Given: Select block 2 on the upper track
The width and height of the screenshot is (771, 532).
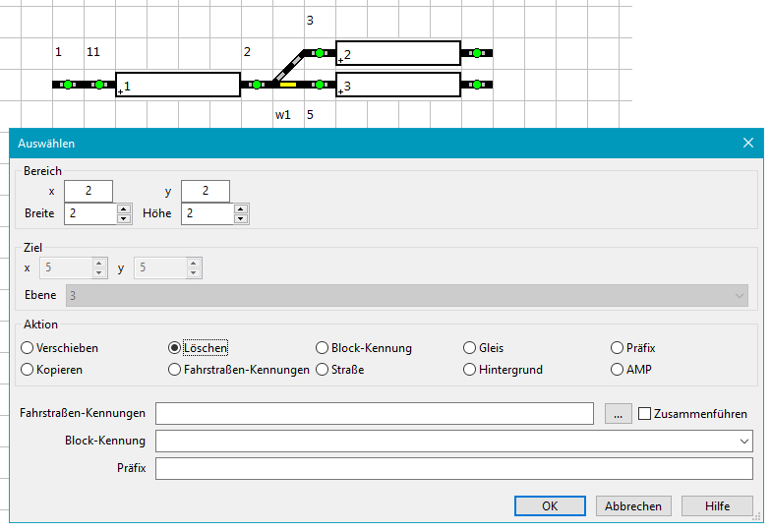Looking at the screenshot, I should 398,53.
